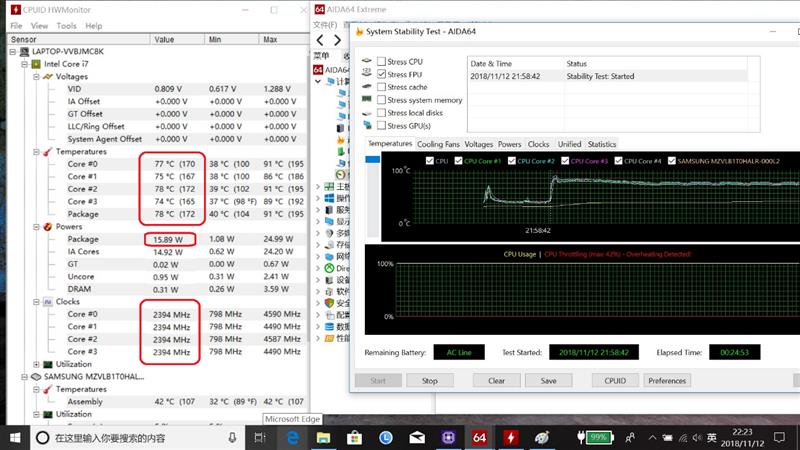Screen dimensions: 800x450
Task: Select the security shield icon in AIDA64 tree
Action: [329, 303]
